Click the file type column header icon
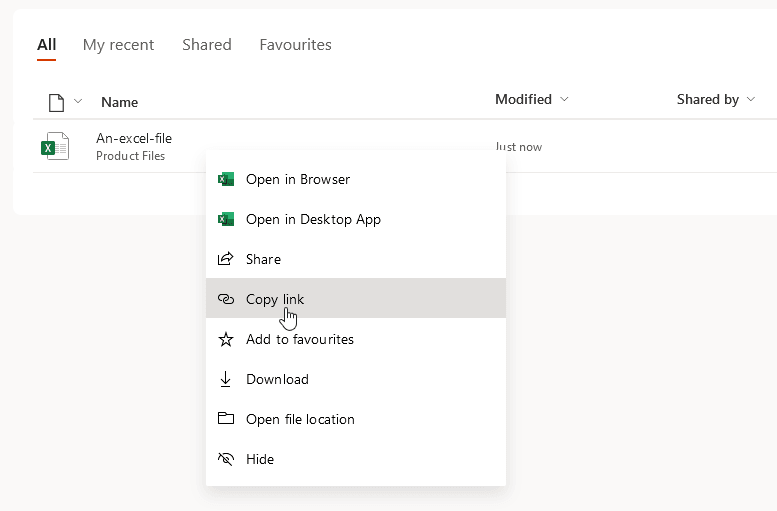Screen dimensions: 777x511 (57, 102)
